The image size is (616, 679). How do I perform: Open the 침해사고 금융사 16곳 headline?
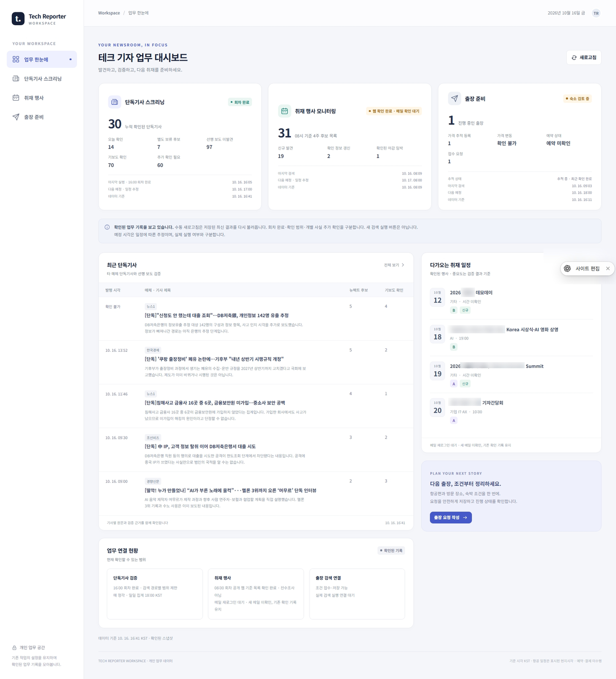tap(215, 403)
